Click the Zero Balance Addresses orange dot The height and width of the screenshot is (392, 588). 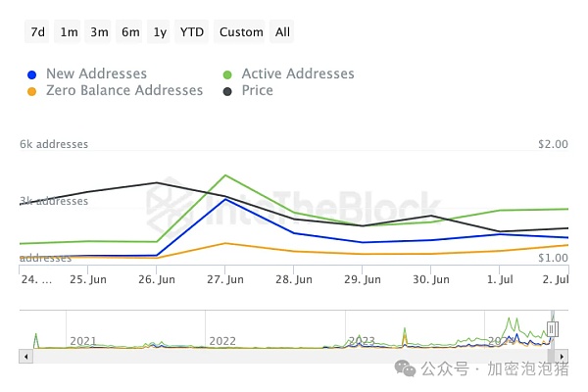click(x=33, y=90)
